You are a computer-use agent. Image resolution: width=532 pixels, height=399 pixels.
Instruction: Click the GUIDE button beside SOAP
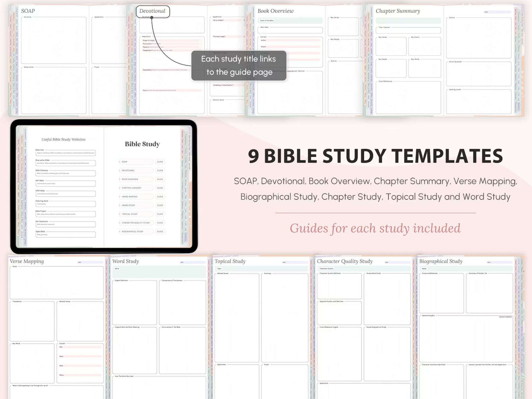pyautogui.click(x=160, y=162)
